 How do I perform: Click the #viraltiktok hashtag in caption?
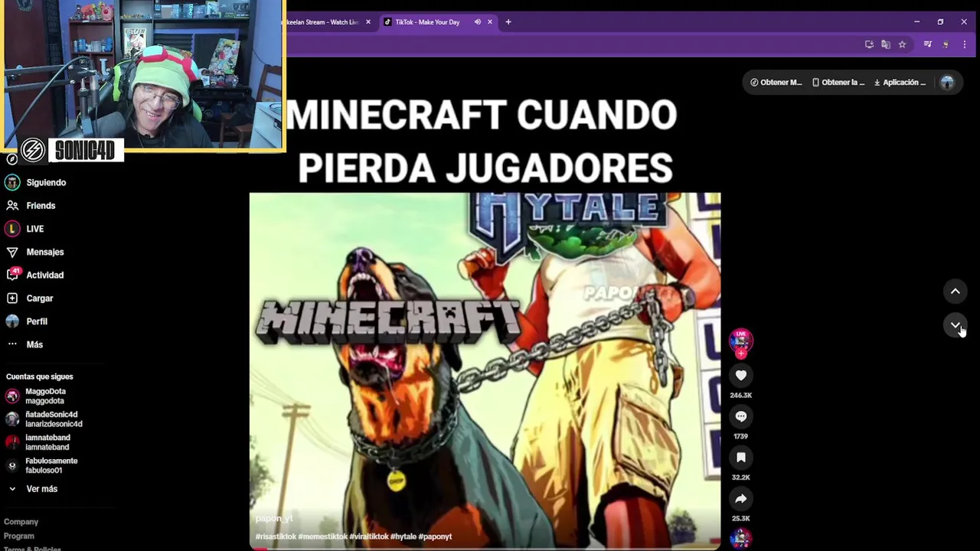pyautogui.click(x=369, y=537)
